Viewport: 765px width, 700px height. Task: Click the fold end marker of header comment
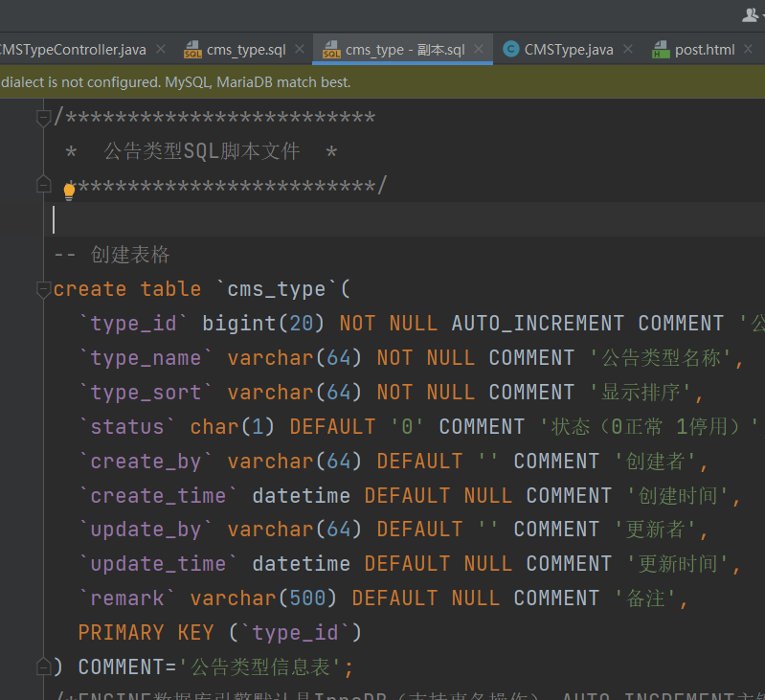pyautogui.click(x=43, y=185)
